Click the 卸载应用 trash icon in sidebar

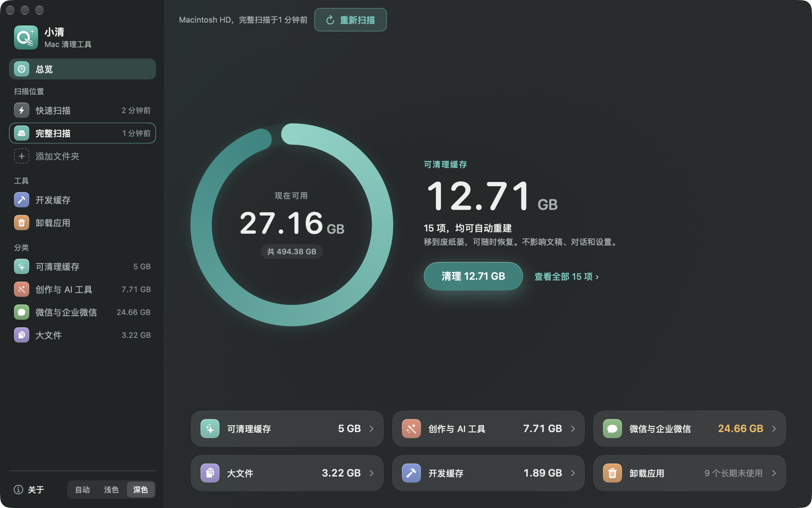22,223
